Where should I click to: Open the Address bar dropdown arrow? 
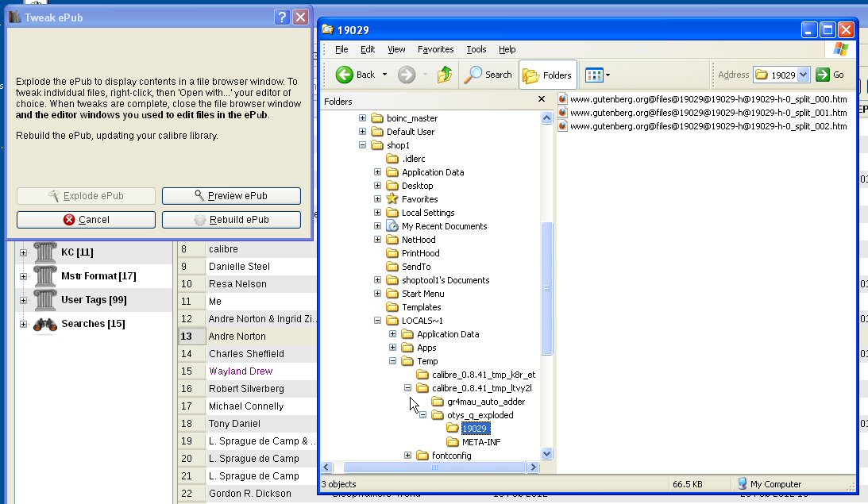click(804, 75)
